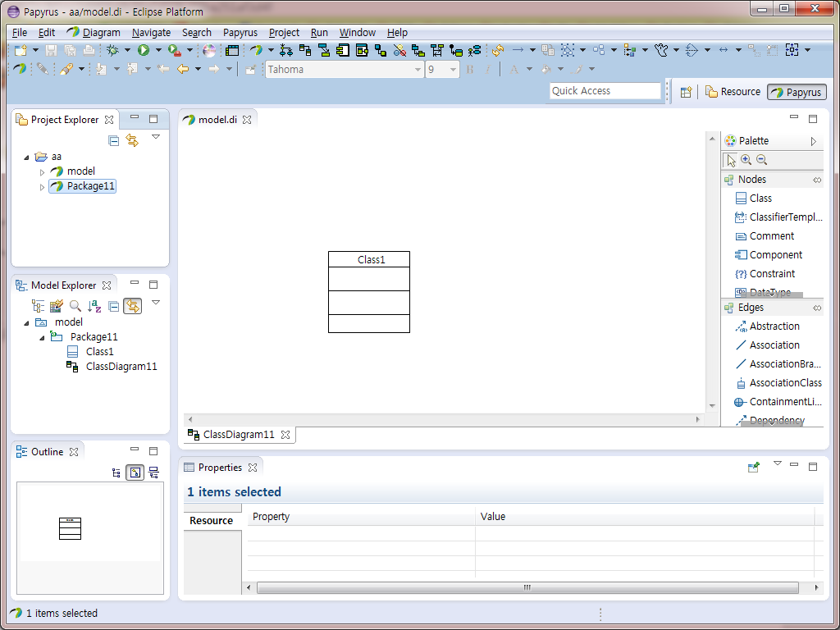Click the Outline diagram thumbnail

click(x=71, y=528)
